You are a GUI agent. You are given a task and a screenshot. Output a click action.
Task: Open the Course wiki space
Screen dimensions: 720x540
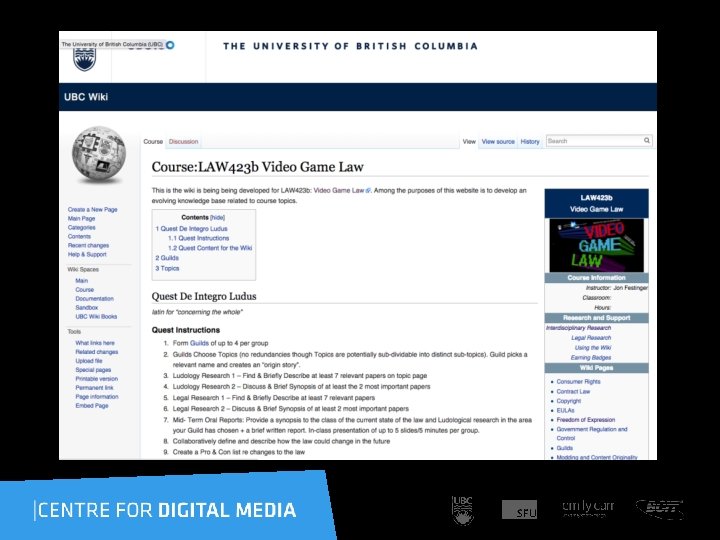84,290
